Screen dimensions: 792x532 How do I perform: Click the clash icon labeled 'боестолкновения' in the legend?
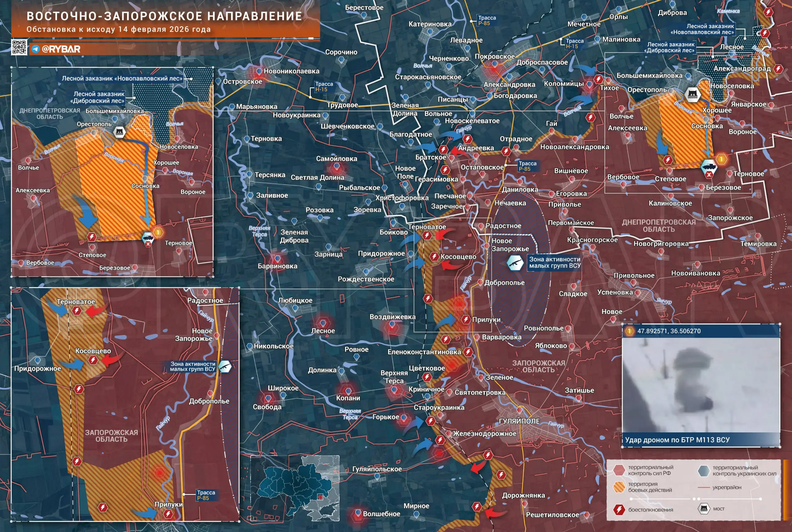click(x=619, y=509)
